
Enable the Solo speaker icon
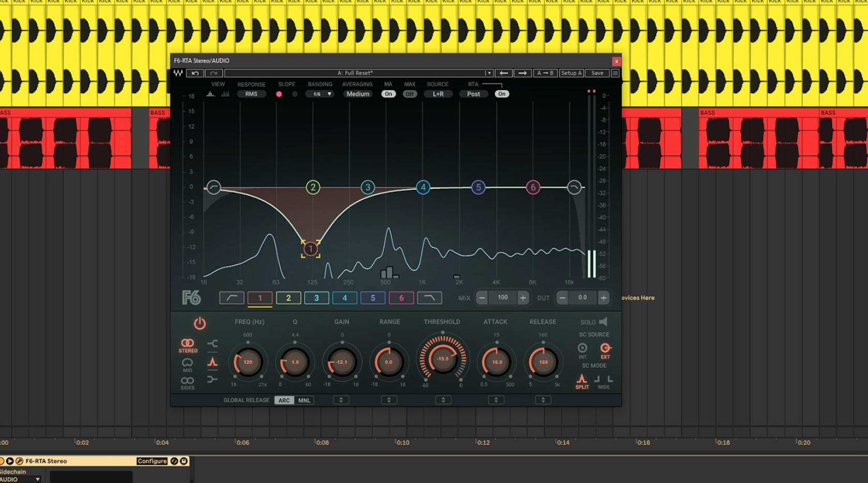coord(603,322)
